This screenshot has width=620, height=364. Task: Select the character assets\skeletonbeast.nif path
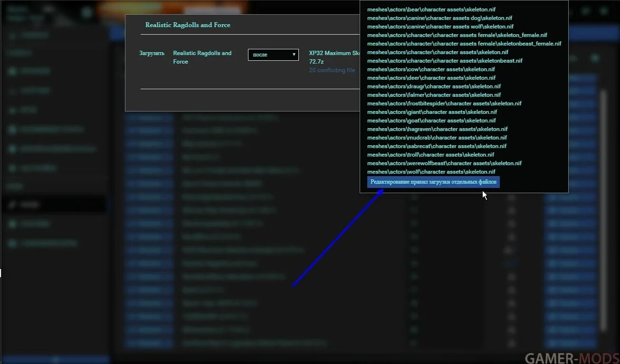tap(445, 61)
